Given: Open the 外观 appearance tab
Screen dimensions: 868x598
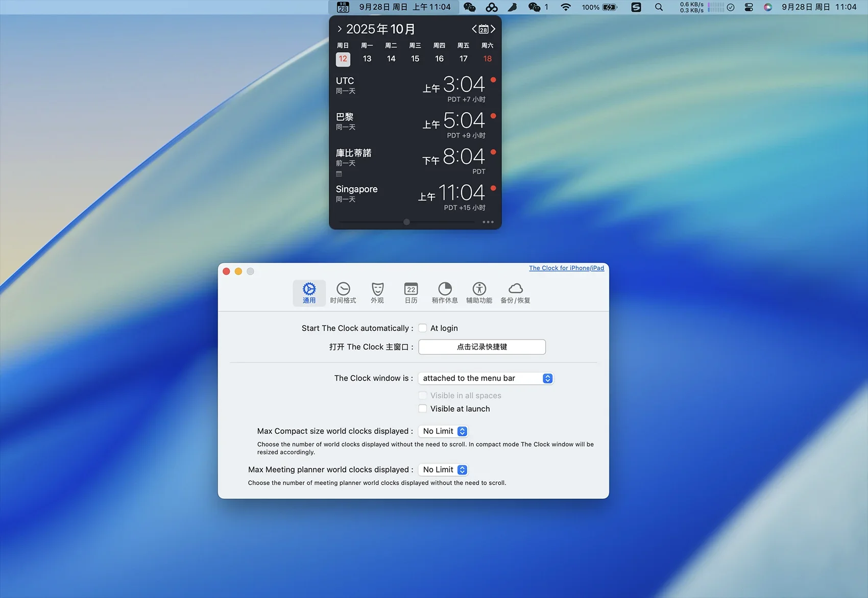Looking at the screenshot, I should tap(377, 293).
